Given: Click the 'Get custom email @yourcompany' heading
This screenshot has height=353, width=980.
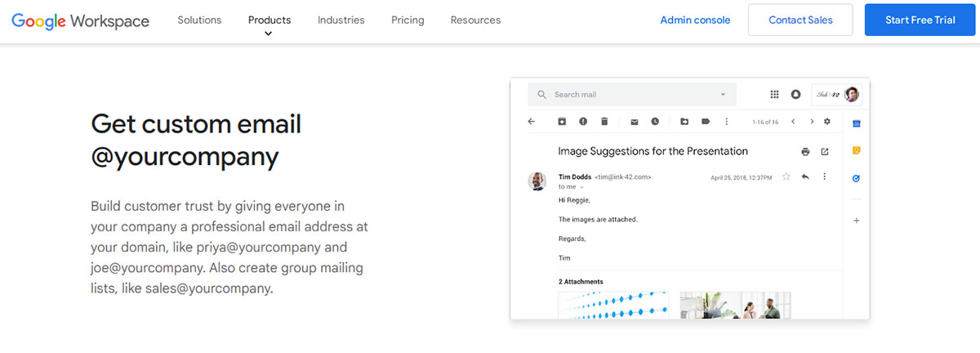Looking at the screenshot, I should (x=196, y=140).
